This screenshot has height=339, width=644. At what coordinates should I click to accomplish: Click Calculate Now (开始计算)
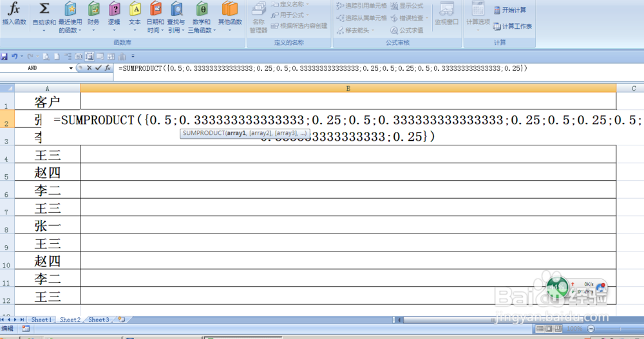pos(509,10)
